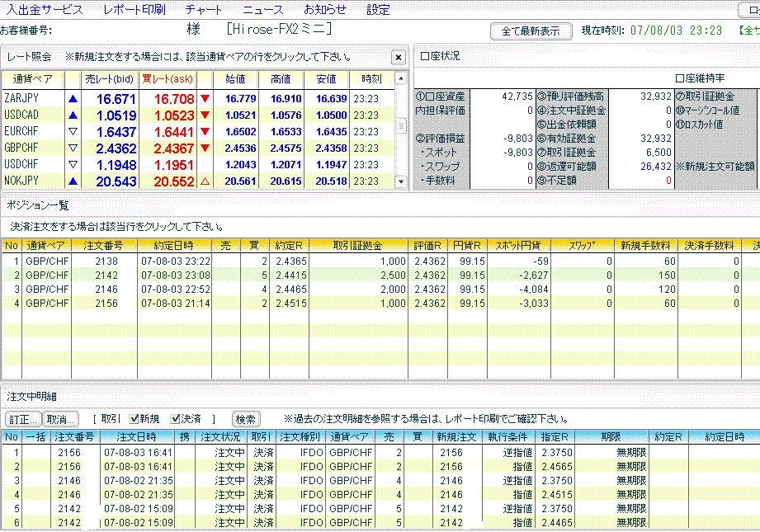Click rate list scrollbar up arrow

[401, 78]
